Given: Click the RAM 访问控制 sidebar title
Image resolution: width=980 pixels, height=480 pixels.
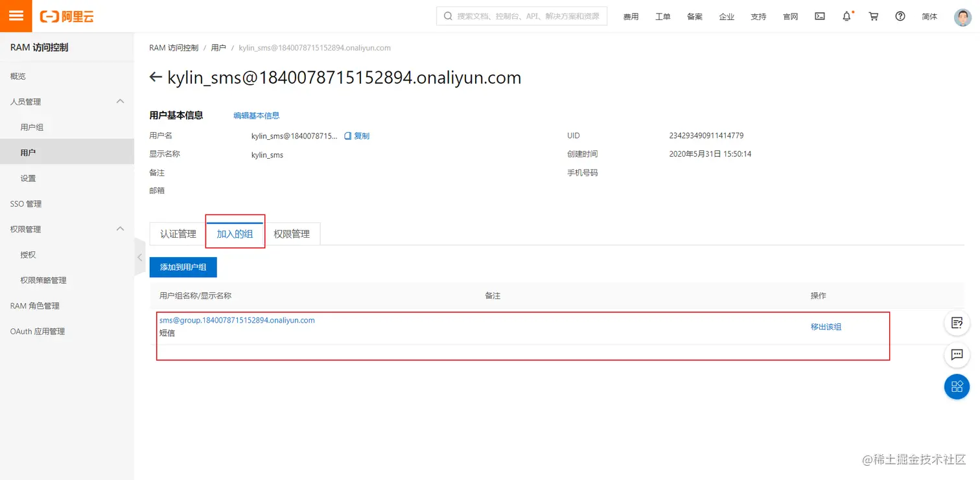Looking at the screenshot, I should tap(39, 47).
